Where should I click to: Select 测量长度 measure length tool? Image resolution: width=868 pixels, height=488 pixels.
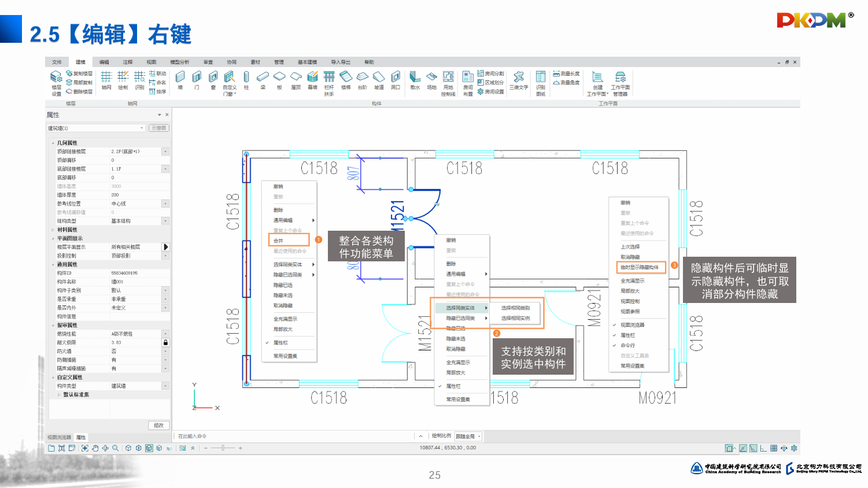(566, 73)
